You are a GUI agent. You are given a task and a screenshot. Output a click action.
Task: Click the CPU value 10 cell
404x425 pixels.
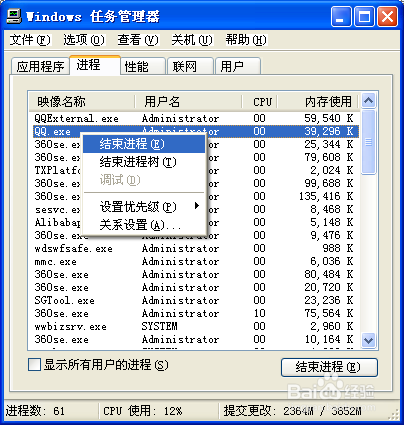coord(259,313)
